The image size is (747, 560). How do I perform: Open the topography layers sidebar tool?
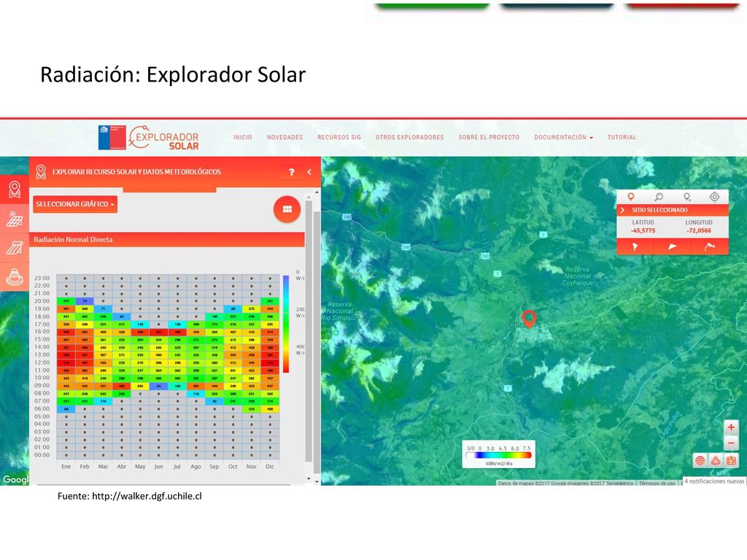(15, 276)
